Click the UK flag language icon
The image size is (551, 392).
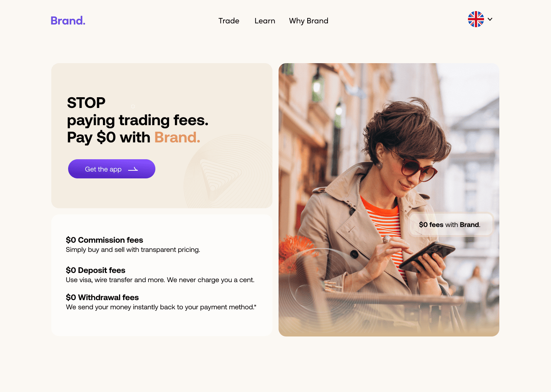[x=476, y=19]
